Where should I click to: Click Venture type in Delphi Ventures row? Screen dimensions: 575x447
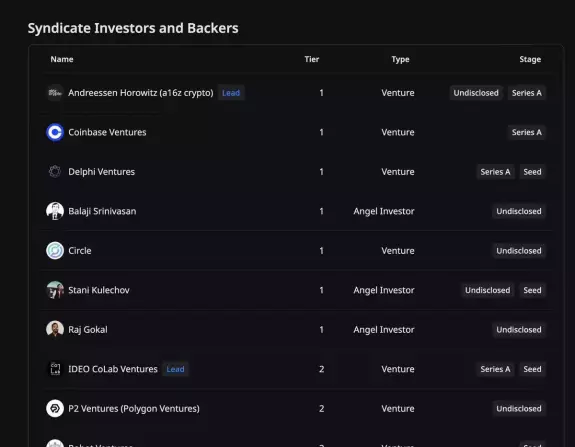pyautogui.click(x=398, y=172)
